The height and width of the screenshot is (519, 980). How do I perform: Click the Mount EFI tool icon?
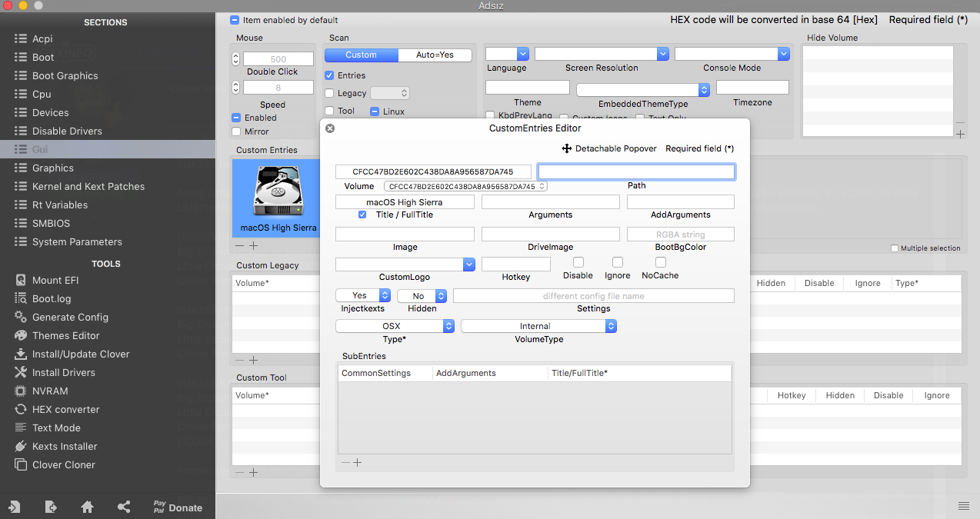coord(21,280)
